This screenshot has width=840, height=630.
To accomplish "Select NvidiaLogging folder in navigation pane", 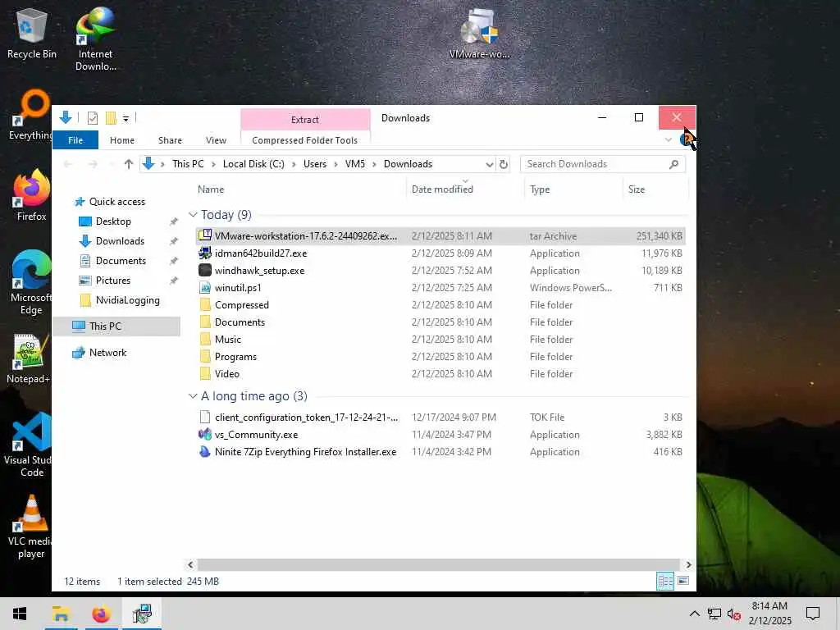I will (127, 300).
